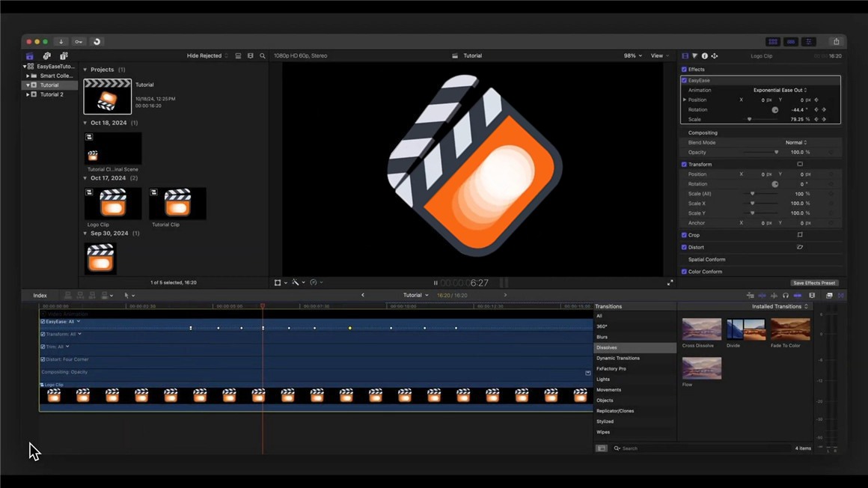
Task: Select the Blurs transitions category
Action: coord(602,337)
